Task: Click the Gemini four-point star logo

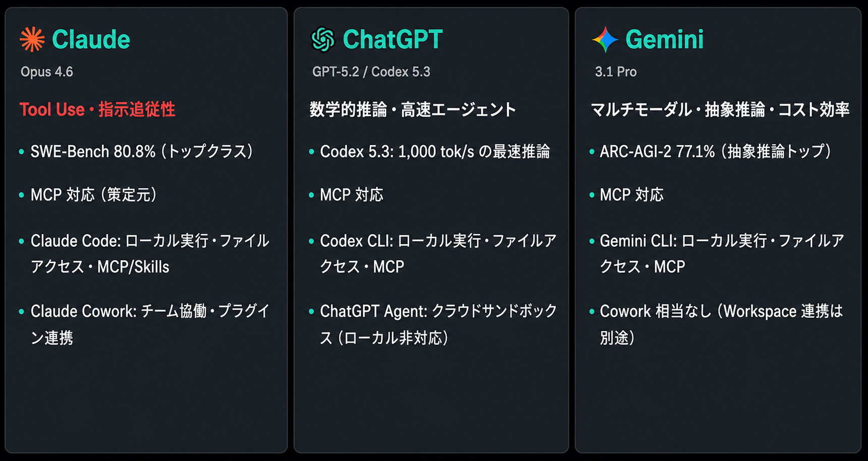Action: click(x=605, y=39)
